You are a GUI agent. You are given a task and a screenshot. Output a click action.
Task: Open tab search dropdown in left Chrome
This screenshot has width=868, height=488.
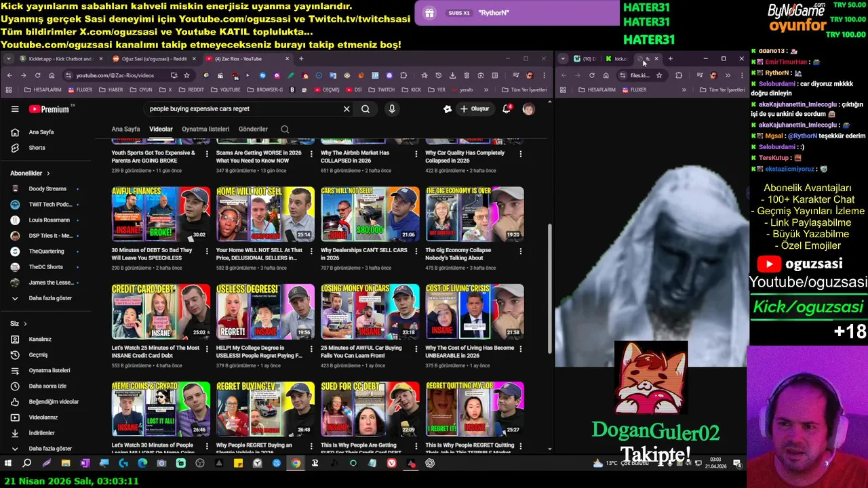[x=9, y=59]
